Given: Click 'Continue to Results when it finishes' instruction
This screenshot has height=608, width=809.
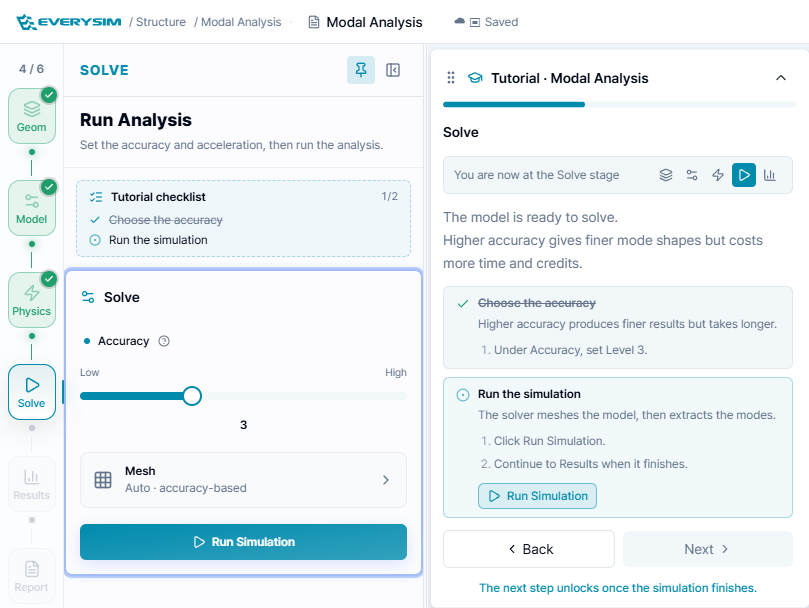Looking at the screenshot, I should click(591, 464).
